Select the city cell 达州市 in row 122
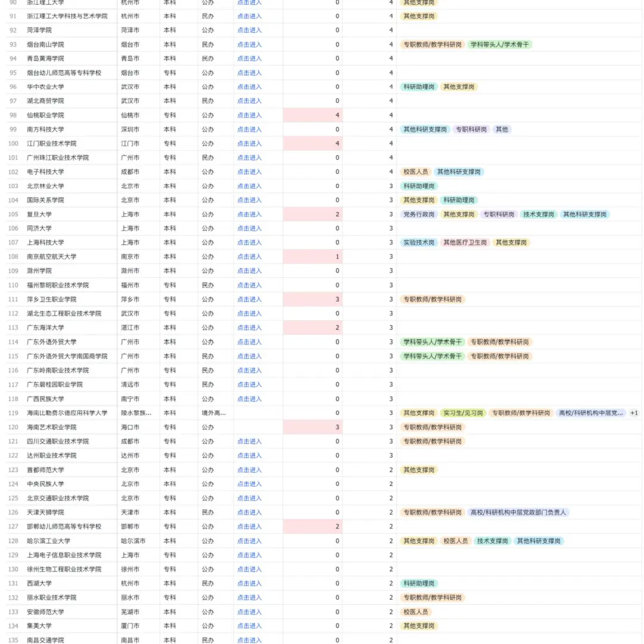The image size is (644, 644). pos(138,456)
